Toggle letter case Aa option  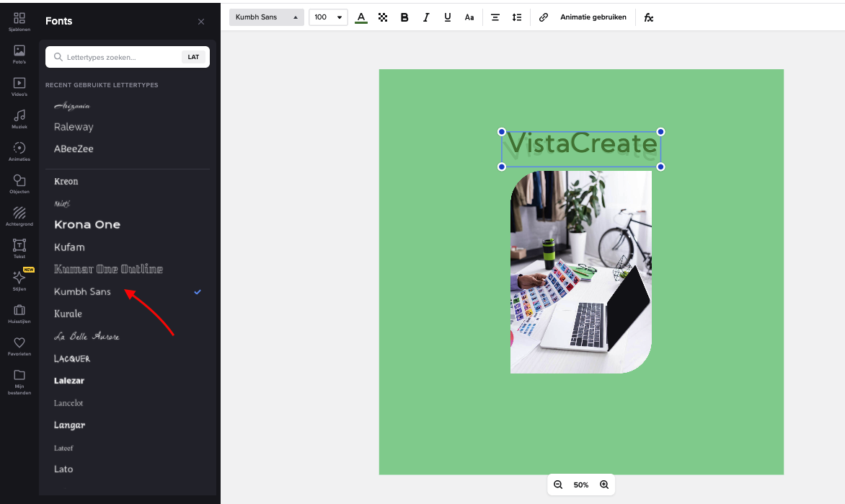469,17
